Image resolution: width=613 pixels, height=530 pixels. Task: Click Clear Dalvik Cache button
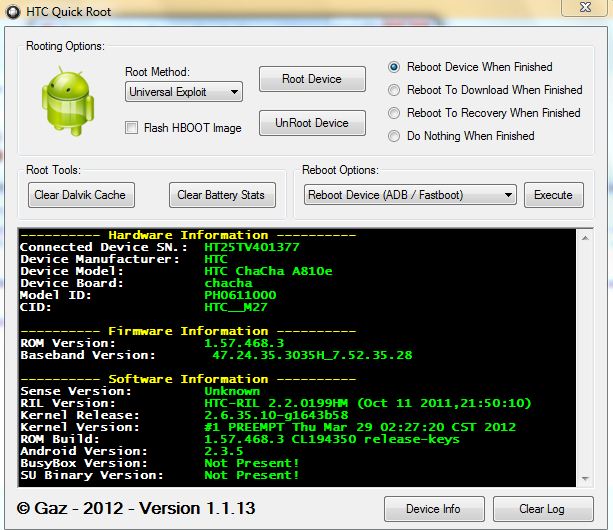click(x=81, y=195)
